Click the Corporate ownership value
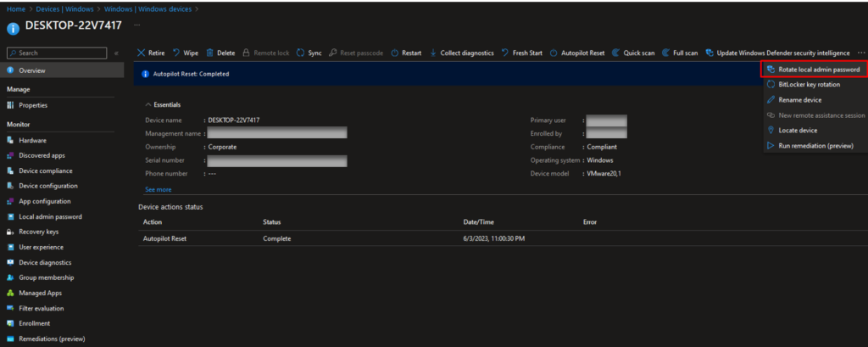868x347 pixels. pos(223,148)
